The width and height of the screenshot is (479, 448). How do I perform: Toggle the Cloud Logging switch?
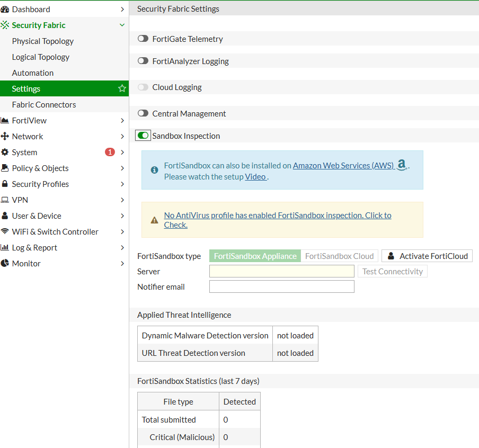pyautogui.click(x=143, y=87)
